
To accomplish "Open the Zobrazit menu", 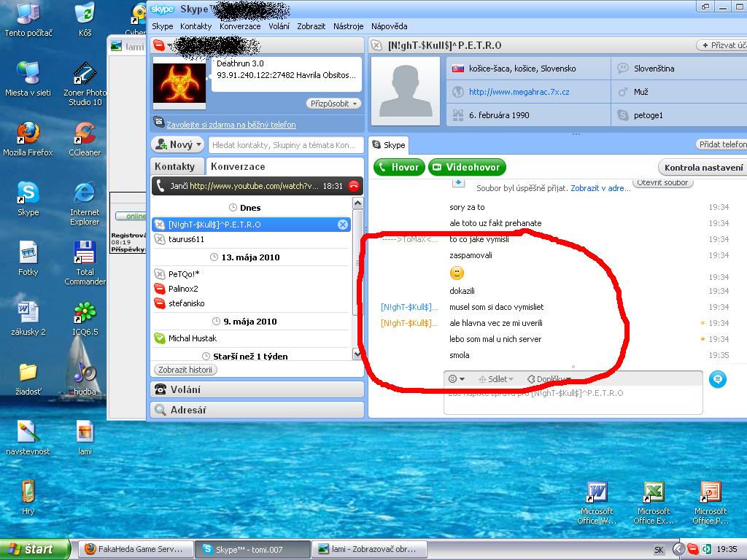I will 311,26.
